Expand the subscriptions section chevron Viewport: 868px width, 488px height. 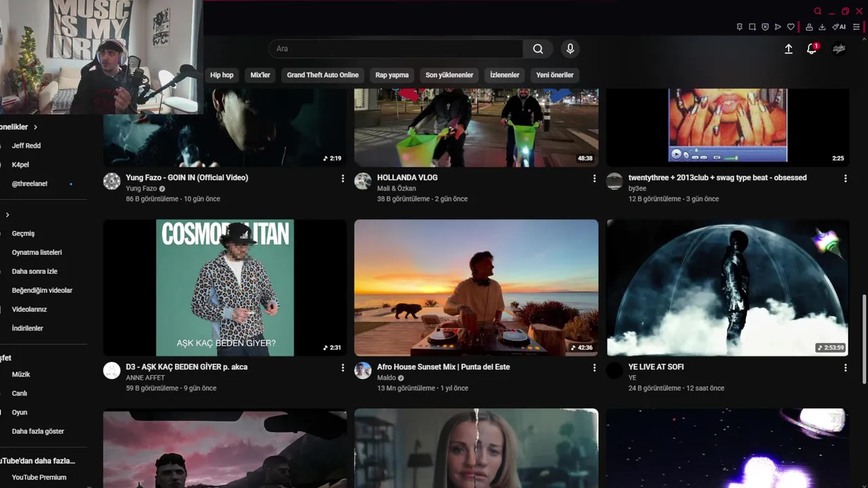click(x=35, y=127)
